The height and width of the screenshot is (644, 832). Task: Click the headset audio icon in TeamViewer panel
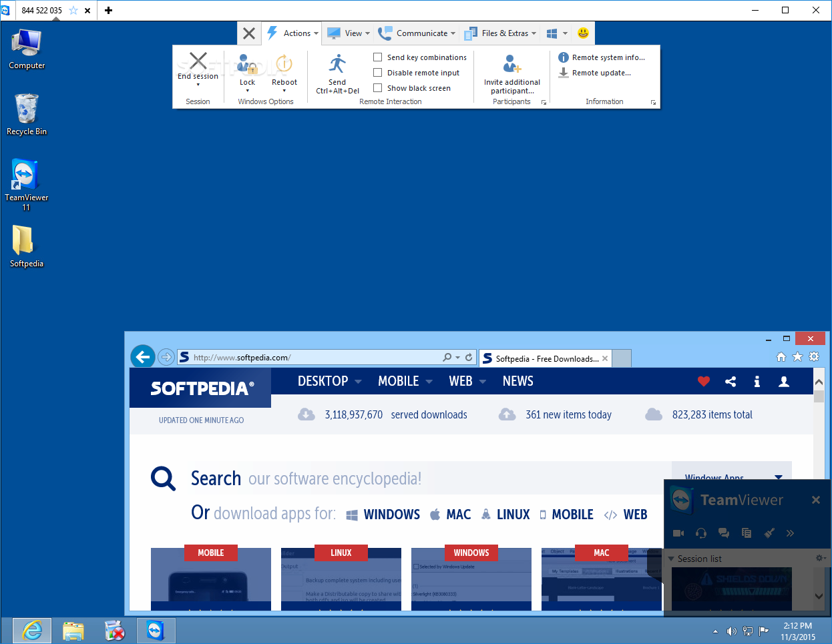point(701,533)
